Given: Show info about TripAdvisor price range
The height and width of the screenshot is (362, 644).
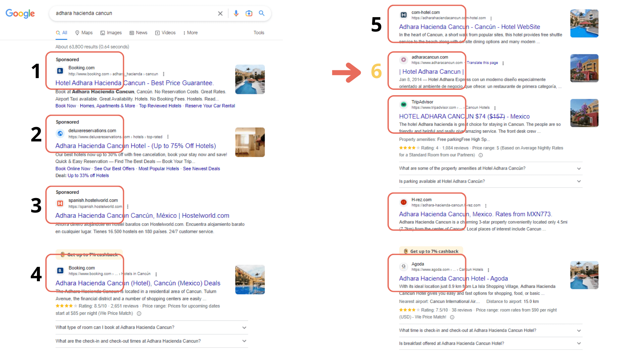Looking at the screenshot, I should click(x=481, y=155).
